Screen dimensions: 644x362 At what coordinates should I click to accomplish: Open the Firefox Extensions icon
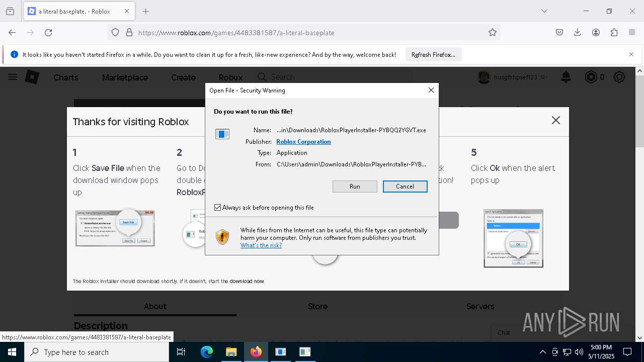point(614,33)
